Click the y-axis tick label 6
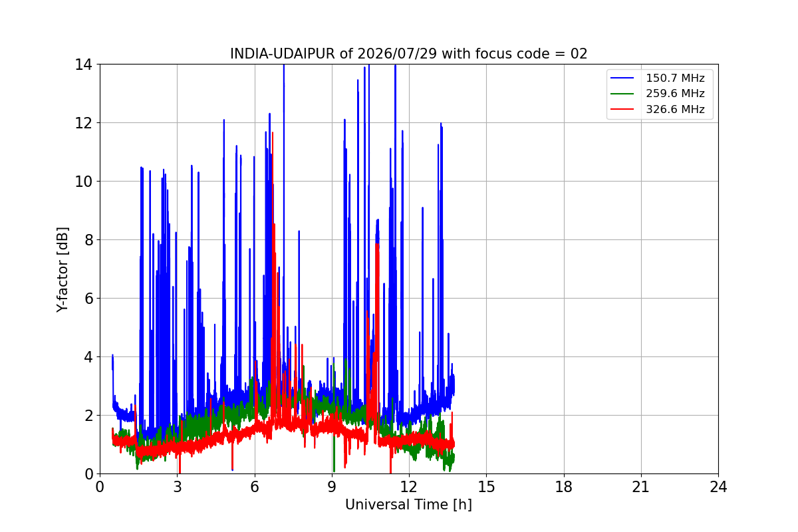 88,299
